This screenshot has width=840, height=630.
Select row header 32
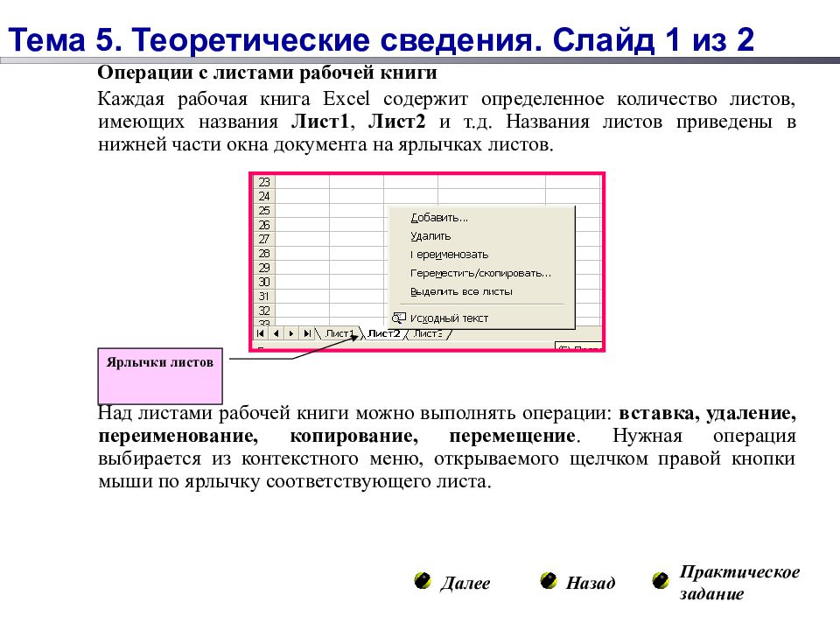click(264, 311)
